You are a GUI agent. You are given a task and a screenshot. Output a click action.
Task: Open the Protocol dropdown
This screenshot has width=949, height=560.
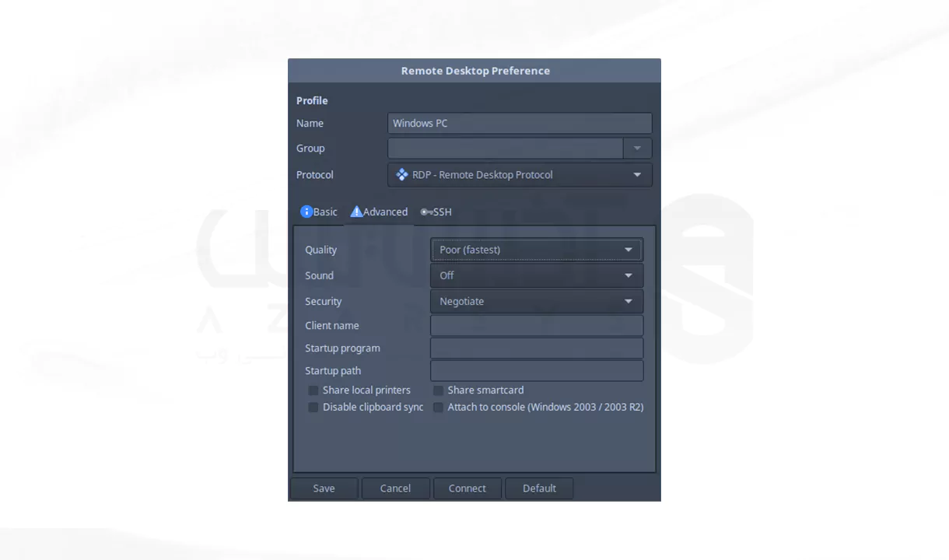click(x=520, y=175)
